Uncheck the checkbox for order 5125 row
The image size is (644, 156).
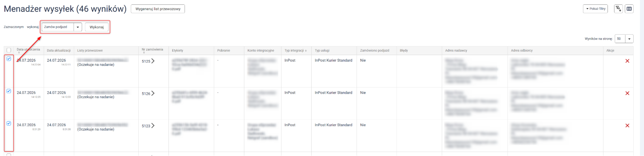(x=9, y=59)
